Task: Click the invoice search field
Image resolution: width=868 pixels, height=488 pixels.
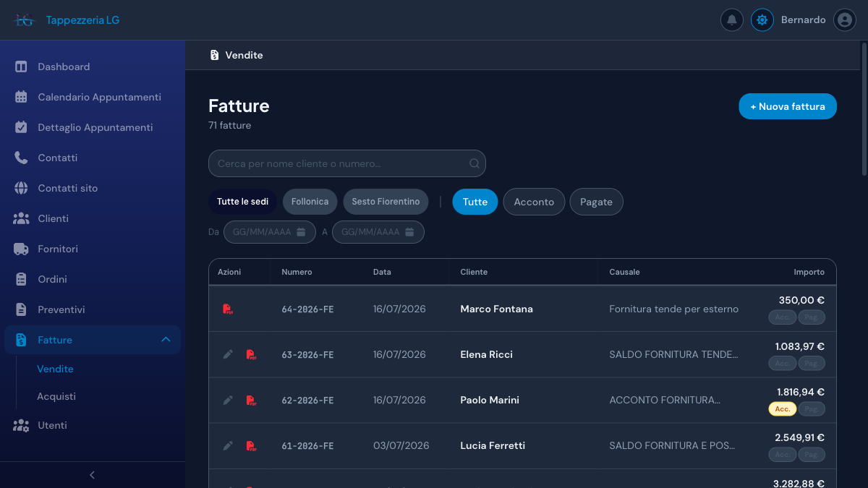Action: (347, 163)
